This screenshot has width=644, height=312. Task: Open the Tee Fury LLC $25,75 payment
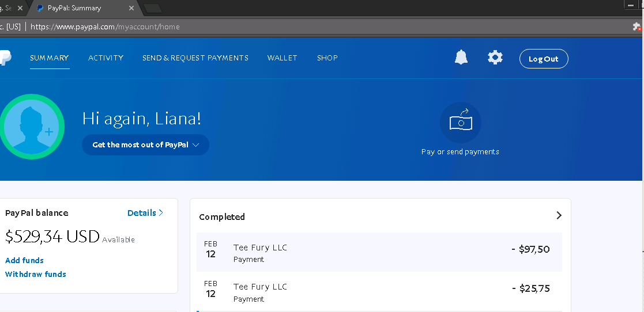[x=379, y=292]
